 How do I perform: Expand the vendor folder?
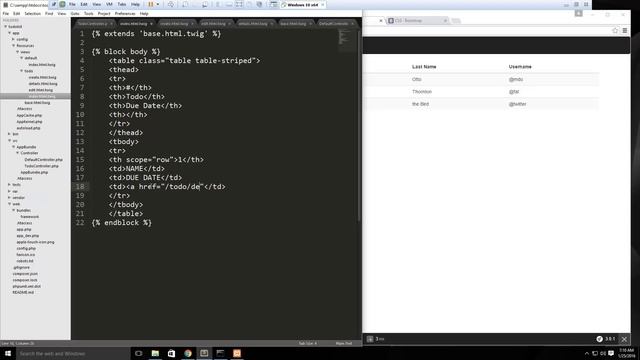point(9,198)
